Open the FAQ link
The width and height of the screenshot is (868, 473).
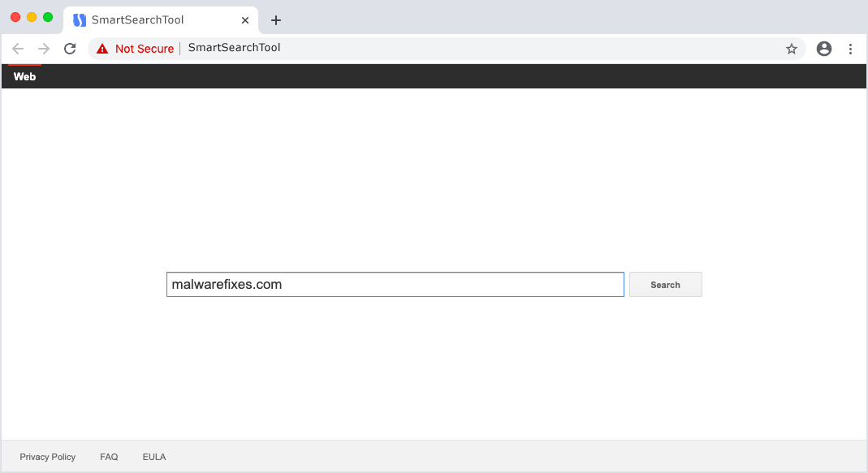[109, 457]
